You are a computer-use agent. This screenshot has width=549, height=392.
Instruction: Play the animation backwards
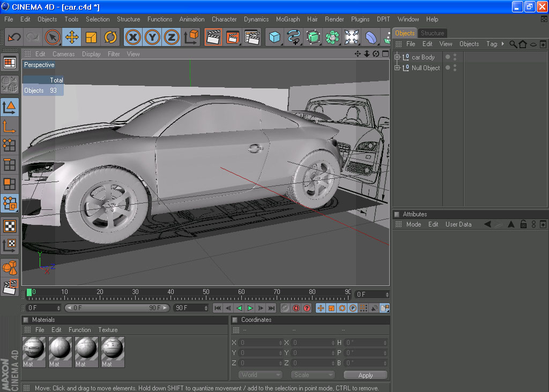240,308
